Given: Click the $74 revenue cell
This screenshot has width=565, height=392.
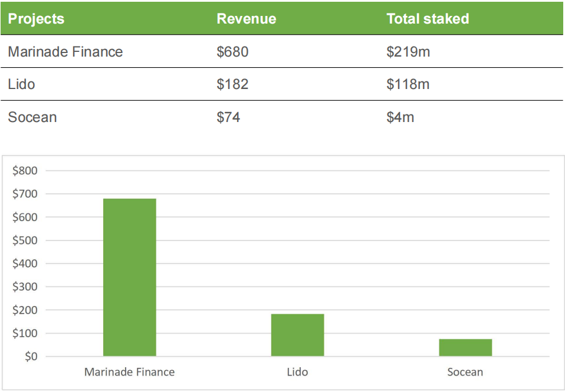Looking at the screenshot, I should tap(228, 117).
